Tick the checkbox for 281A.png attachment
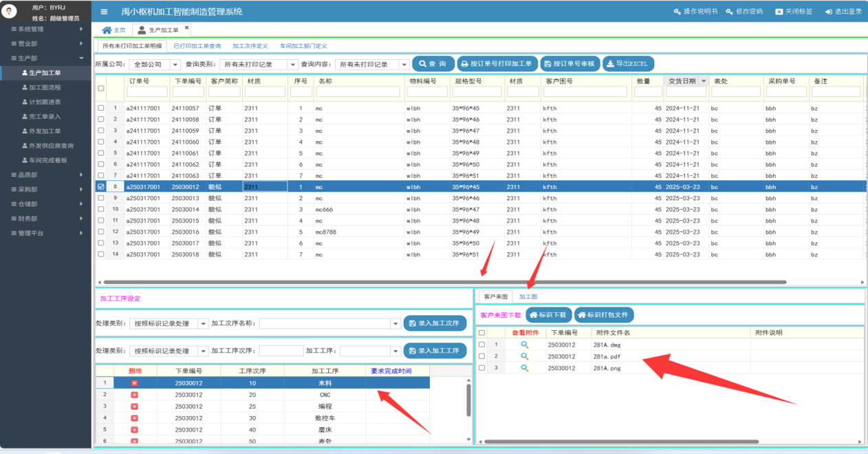Image resolution: width=868 pixels, height=454 pixels. pos(481,368)
